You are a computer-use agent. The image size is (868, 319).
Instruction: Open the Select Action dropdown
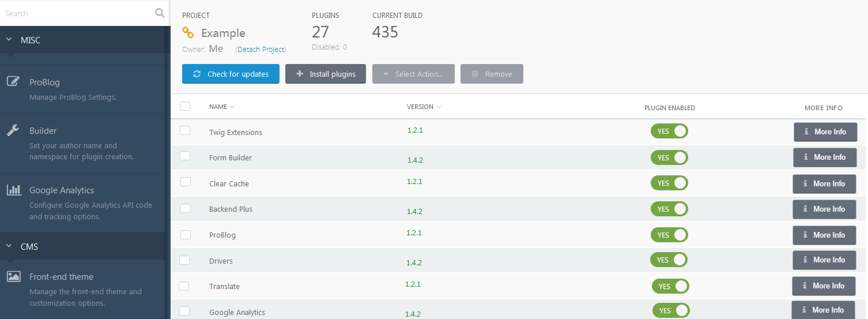click(x=413, y=74)
